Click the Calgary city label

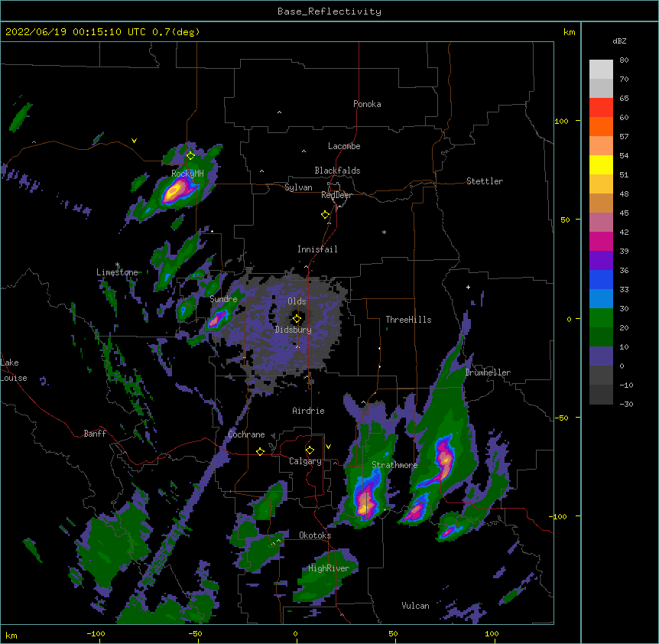305,461
